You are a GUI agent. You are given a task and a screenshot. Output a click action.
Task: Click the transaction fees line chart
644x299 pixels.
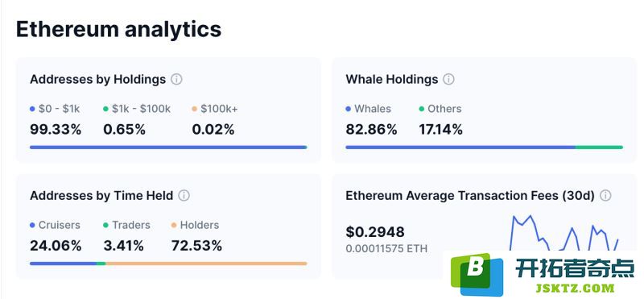[563, 232]
